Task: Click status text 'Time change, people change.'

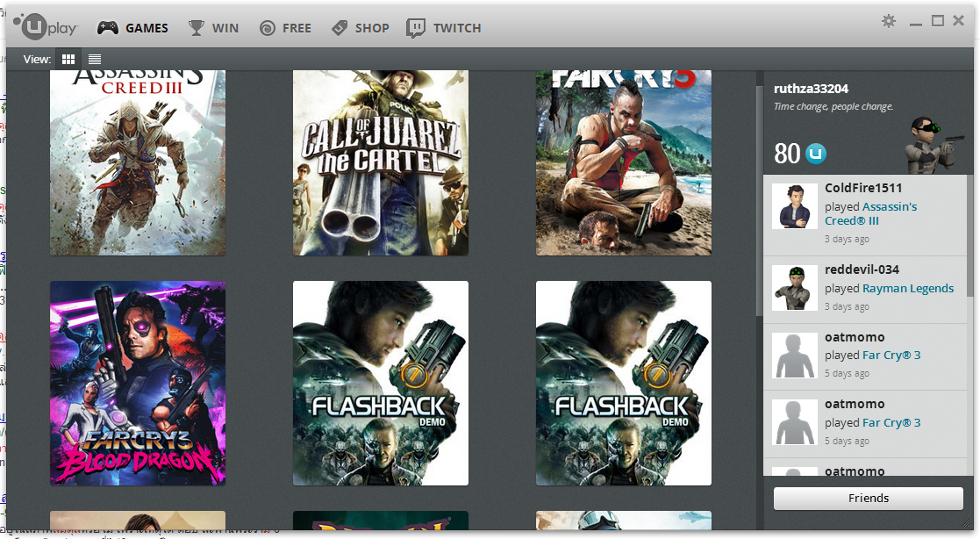Action: coord(833,106)
